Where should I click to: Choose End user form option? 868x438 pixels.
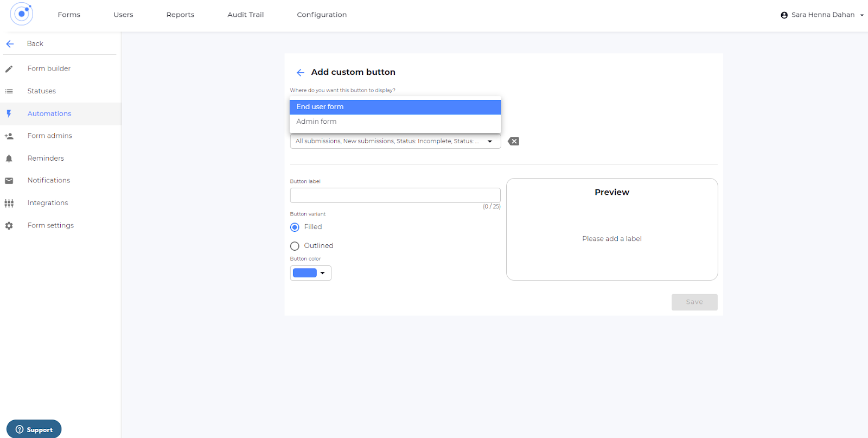click(395, 107)
